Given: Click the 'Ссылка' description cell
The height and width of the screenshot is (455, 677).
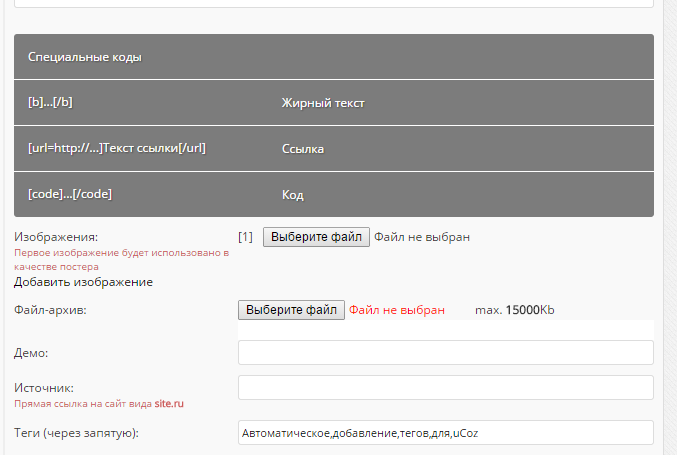Looking at the screenshot, I should [303, 149].
